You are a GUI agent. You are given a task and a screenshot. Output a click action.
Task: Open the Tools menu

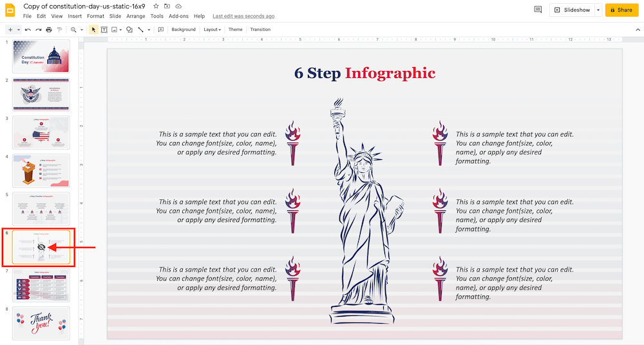coord(156,16)
